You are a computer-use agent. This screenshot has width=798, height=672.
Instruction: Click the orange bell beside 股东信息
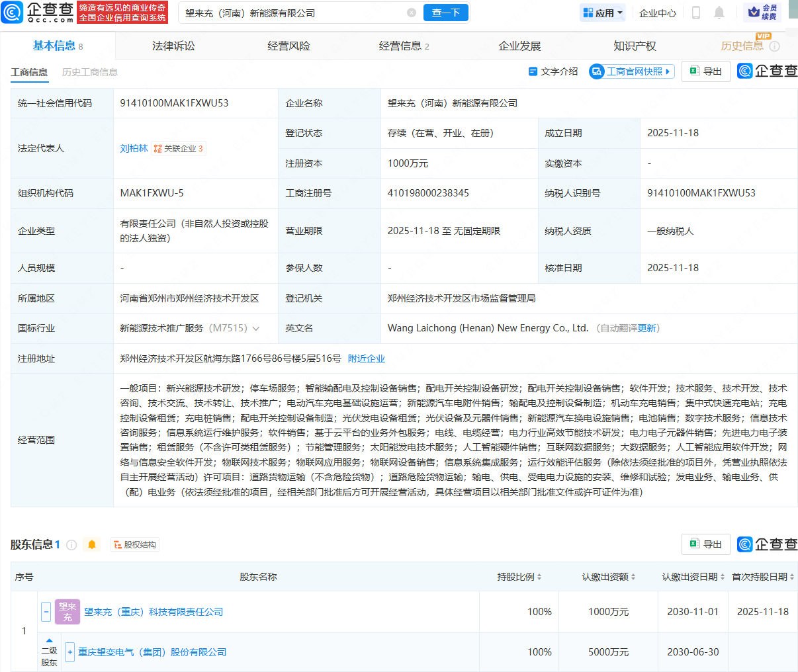[92, 544]
